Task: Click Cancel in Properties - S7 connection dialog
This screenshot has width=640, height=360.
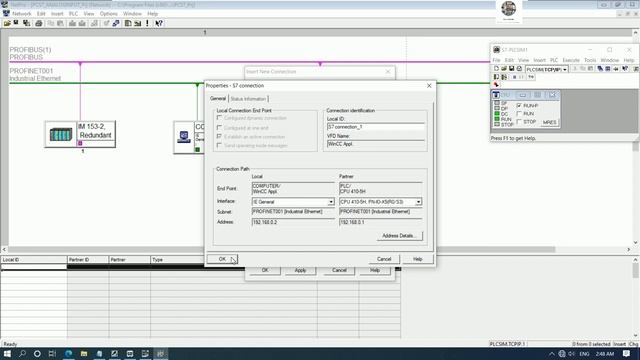Action: pyautogui.click(x=384, y=259)
